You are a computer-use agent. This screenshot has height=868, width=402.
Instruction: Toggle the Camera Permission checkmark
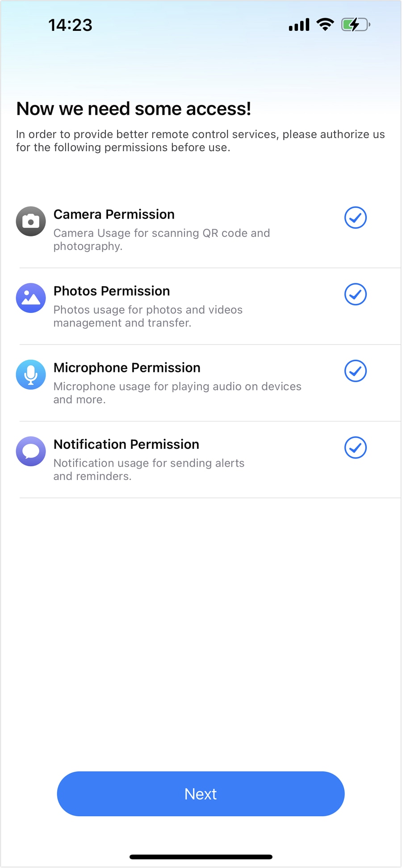coord(356,218)
